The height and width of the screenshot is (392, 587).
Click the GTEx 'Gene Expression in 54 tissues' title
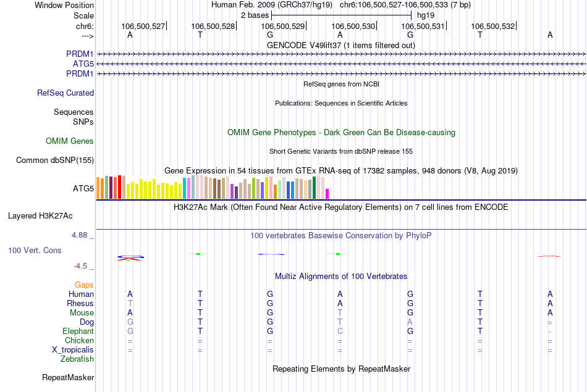pyautogui.click(x=341, y=170)
